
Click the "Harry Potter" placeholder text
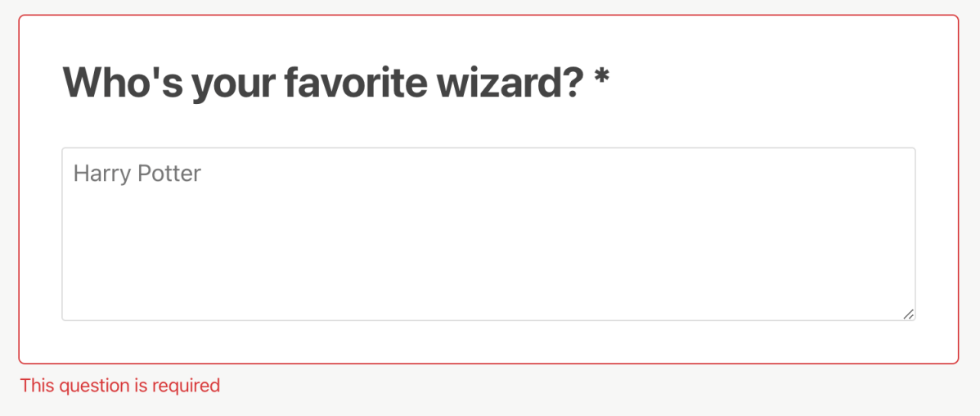(137, 174)
